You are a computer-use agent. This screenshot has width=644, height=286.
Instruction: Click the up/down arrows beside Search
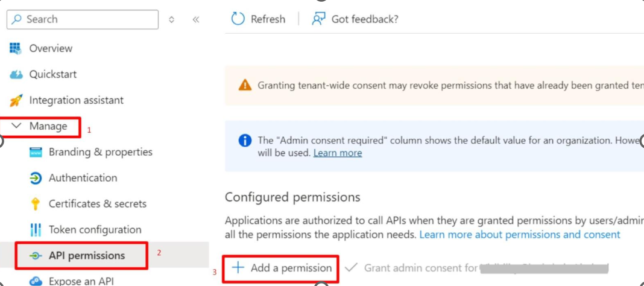pos(172,19)
